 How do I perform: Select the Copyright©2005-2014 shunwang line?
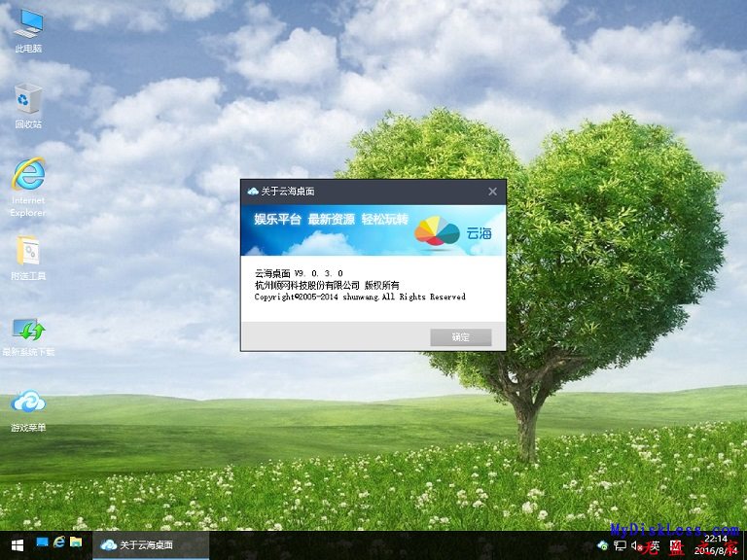360,297
